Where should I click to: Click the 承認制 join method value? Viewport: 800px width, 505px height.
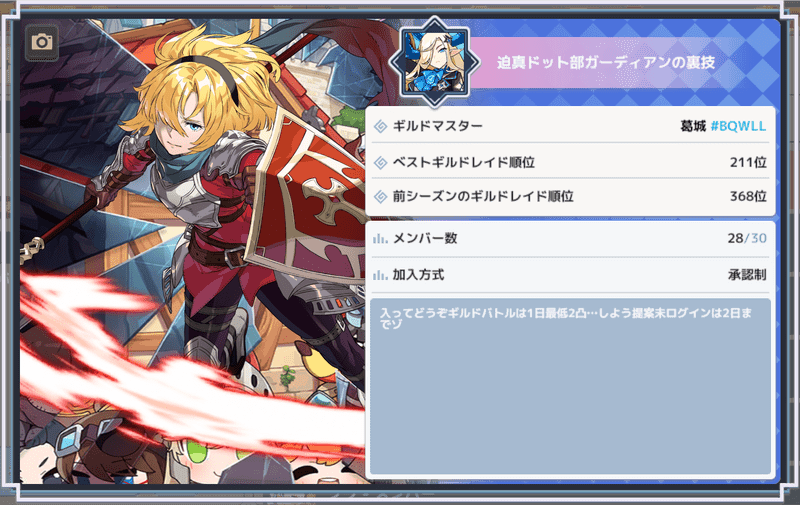pyautogui.click(x=747, y=275)
